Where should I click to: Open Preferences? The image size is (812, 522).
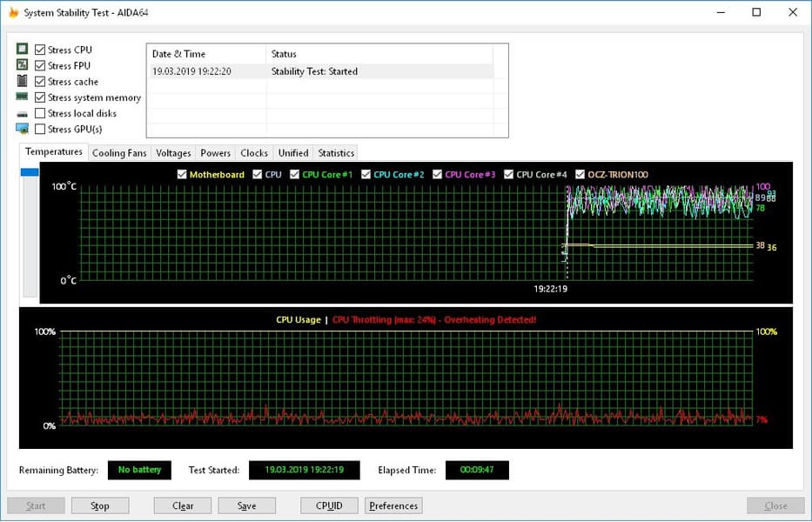393,505
